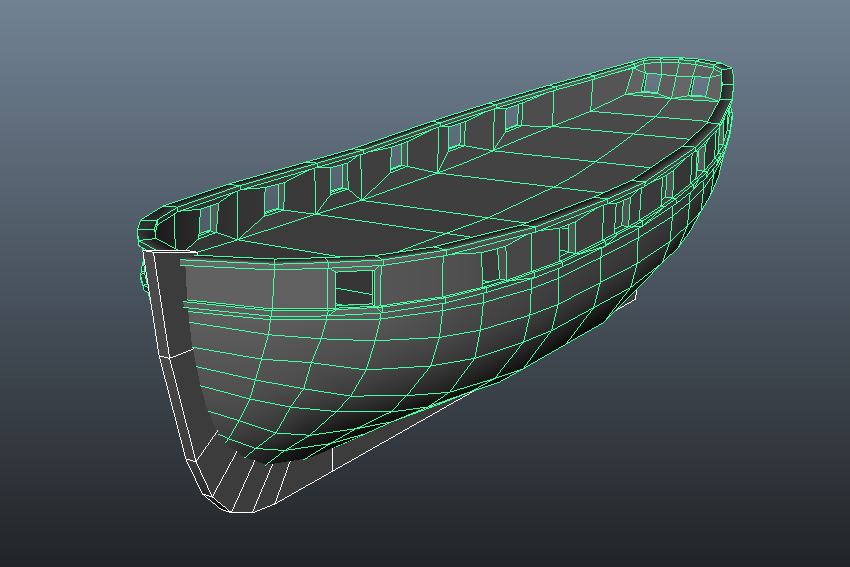This screenshot has width=850, height=567.
Task: Click the large square port opening on near hull side
Action: coord(354,287)
